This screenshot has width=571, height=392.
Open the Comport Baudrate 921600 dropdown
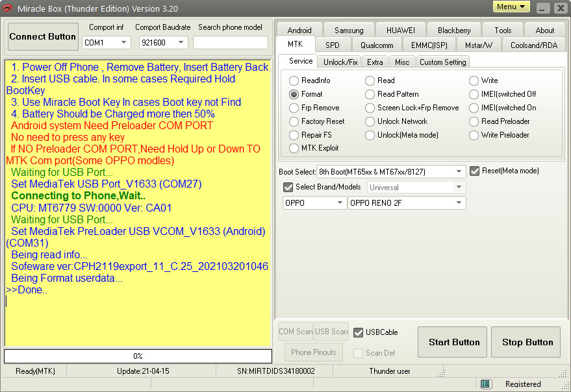pyautogui.click(x=163, y=43)
